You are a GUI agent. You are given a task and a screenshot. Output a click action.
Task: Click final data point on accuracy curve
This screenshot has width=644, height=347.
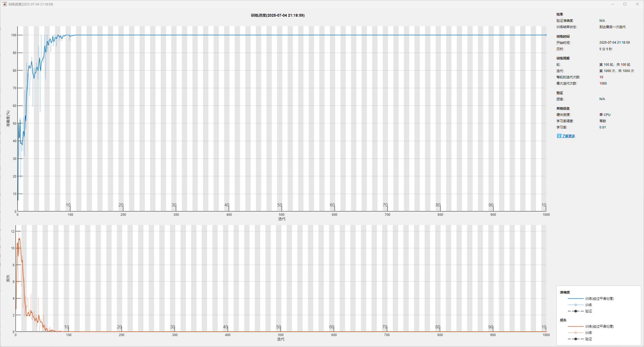[x=546, y=35]
